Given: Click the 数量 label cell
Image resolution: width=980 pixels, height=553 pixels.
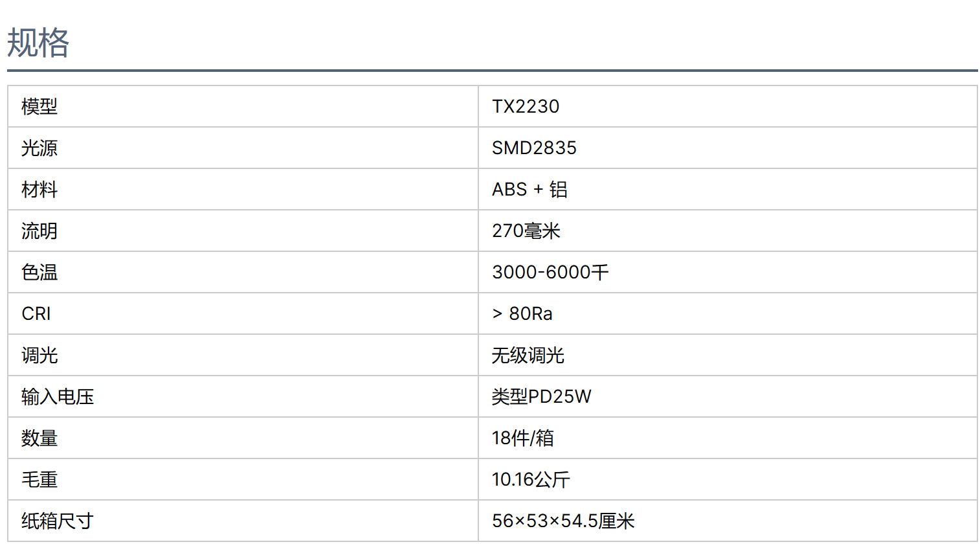Looking at the screenshot, I should 39,438.
